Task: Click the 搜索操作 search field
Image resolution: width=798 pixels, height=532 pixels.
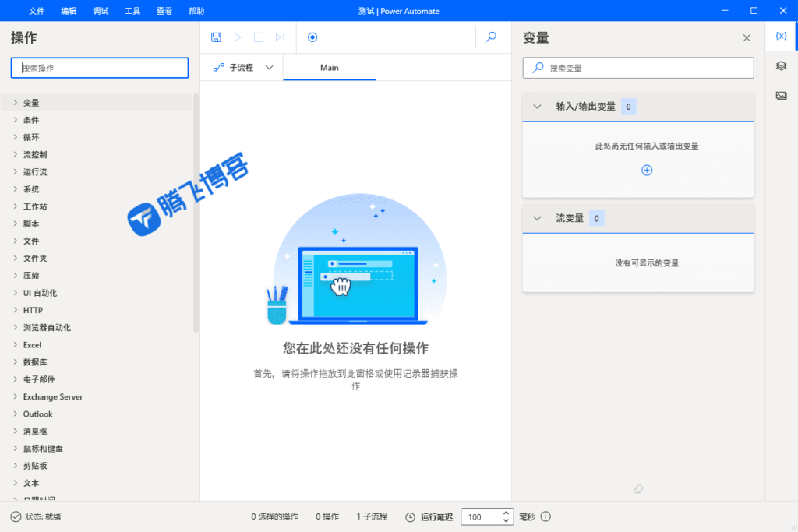Action: click(99, 68)
